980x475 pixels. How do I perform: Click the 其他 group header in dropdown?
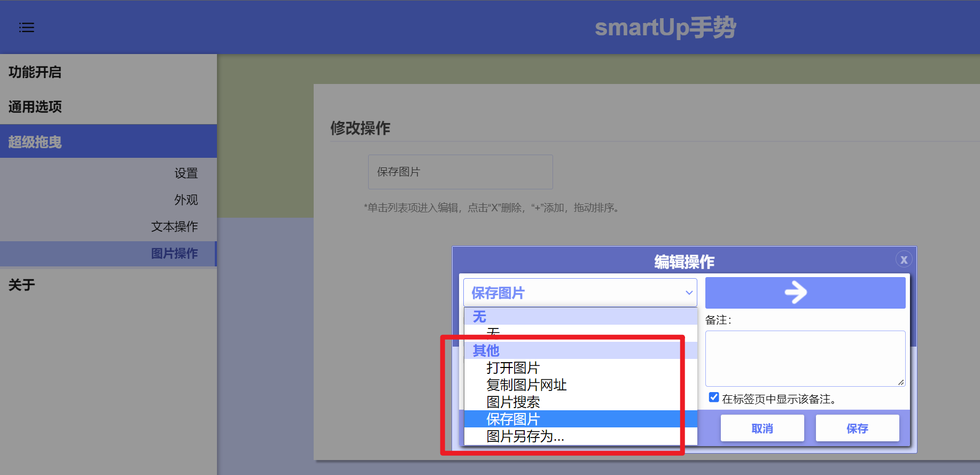pyautogui.click(x=581, y=350)
